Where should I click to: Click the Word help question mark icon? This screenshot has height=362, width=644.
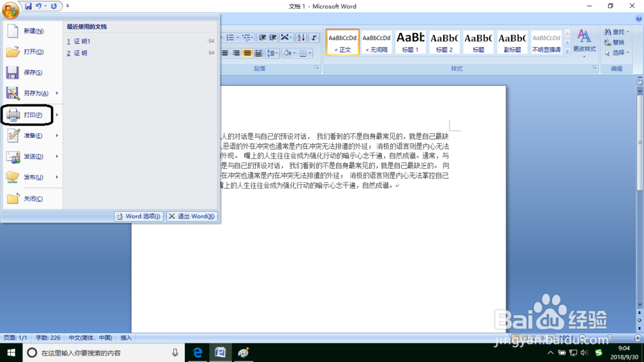[x=639, y=19]
